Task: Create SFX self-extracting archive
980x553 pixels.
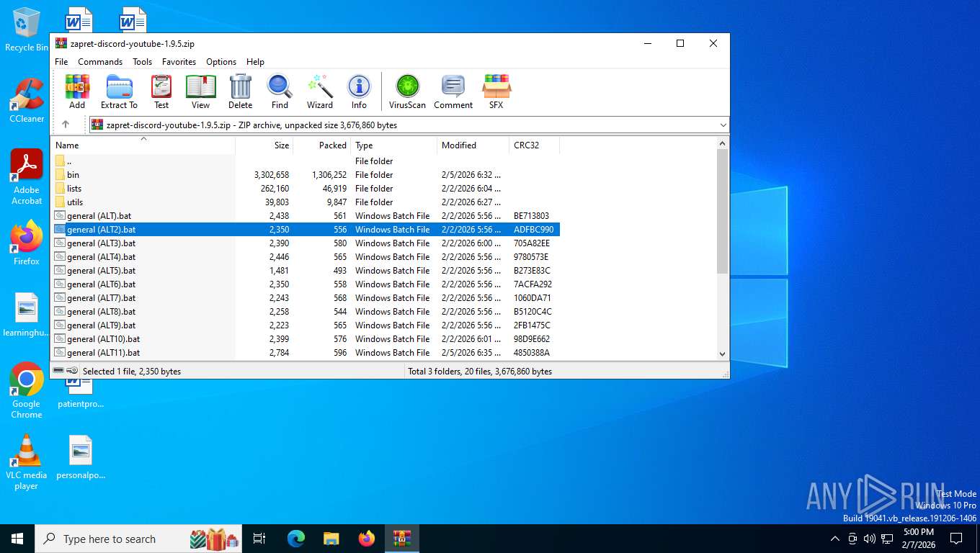Action: 496,91
